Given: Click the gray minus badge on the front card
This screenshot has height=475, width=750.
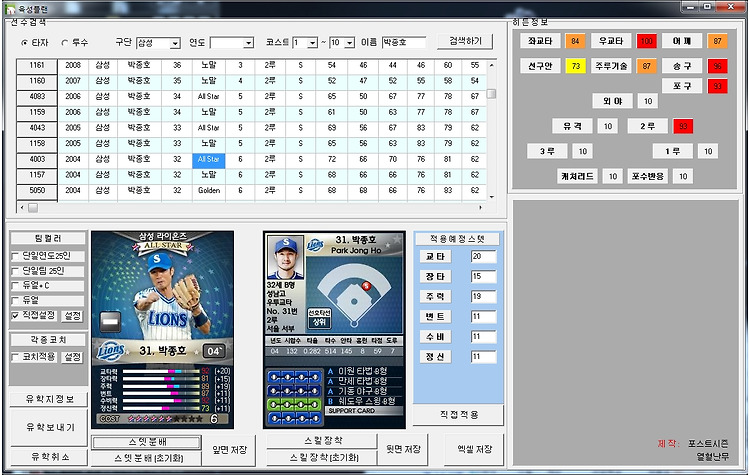Looking at the screenshot, I should tap(110, 322).
